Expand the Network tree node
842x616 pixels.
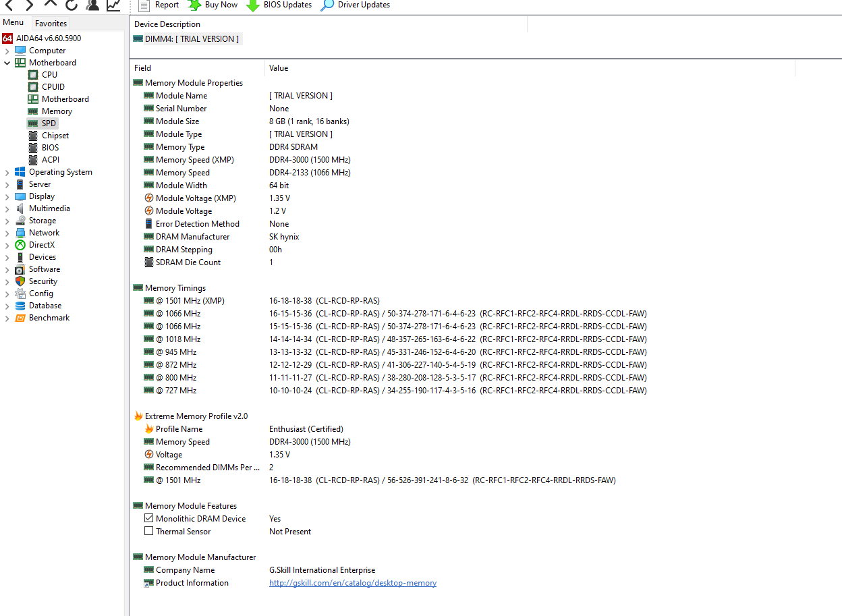[7, 233]
